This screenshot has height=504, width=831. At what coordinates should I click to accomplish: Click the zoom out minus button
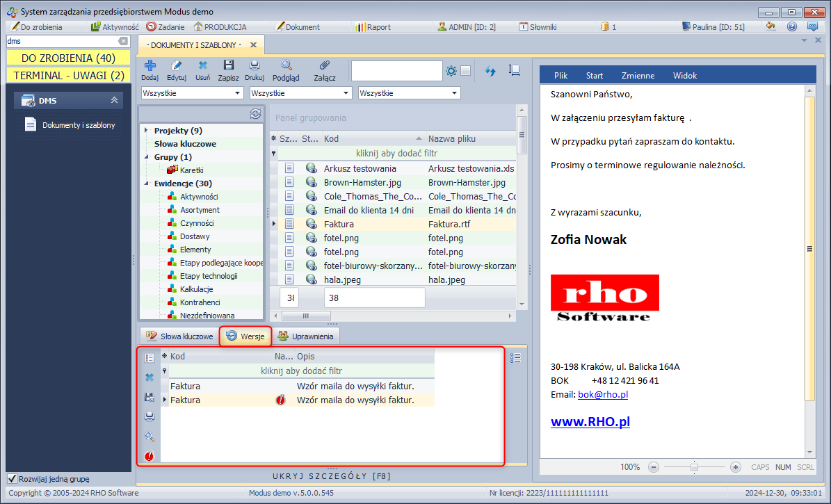pyautogui.click(x=654, y=467)
